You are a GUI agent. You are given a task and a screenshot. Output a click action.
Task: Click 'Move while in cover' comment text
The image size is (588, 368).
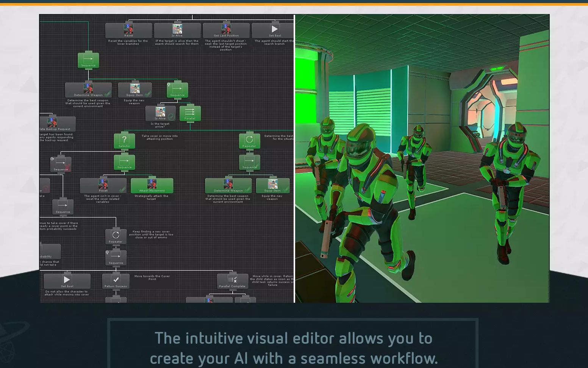pos(272,280)
